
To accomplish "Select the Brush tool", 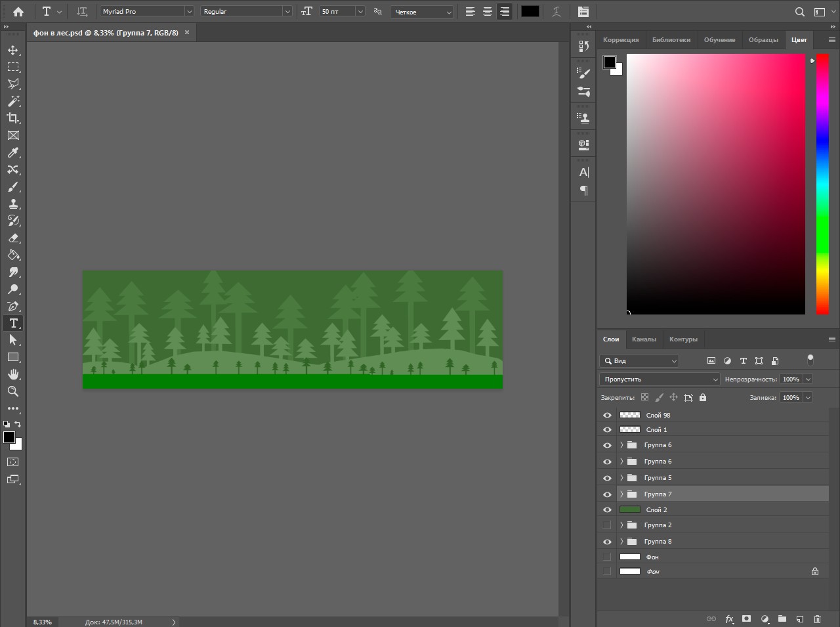I will [13, 186].
